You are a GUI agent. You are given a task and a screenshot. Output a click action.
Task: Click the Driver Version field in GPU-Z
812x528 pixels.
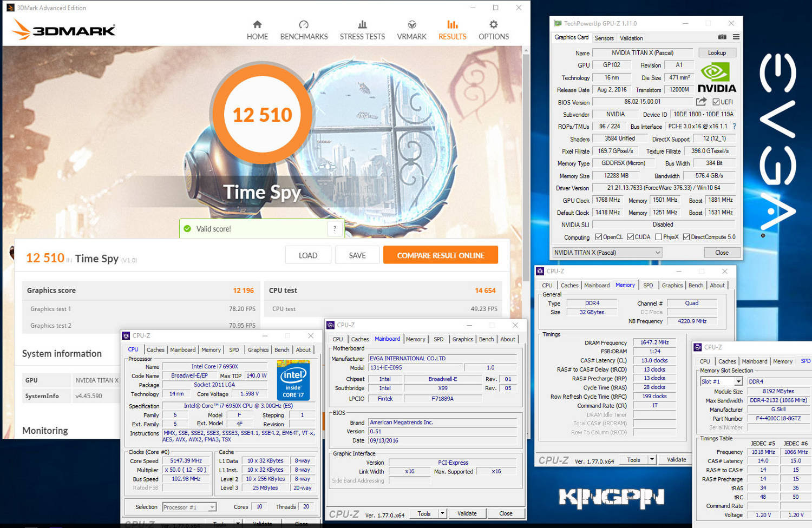pos(664,188)
